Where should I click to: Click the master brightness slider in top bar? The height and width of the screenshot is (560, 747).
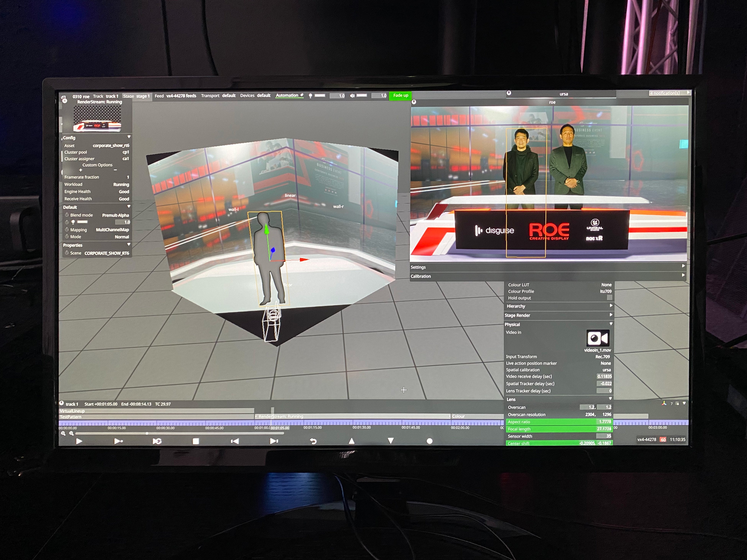pyautogui.click(x=319, y=96)
